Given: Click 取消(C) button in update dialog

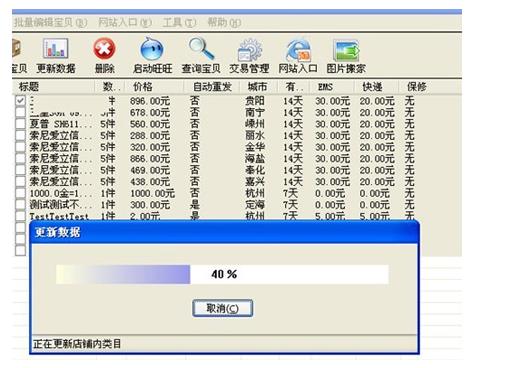Looking at the screenshot, I should point(222,308).
